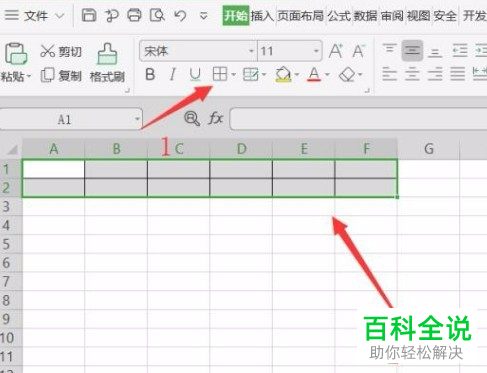Click the select-all corner triangle
Viewport: 487px width, 373px height.
(x=12, y=149)
